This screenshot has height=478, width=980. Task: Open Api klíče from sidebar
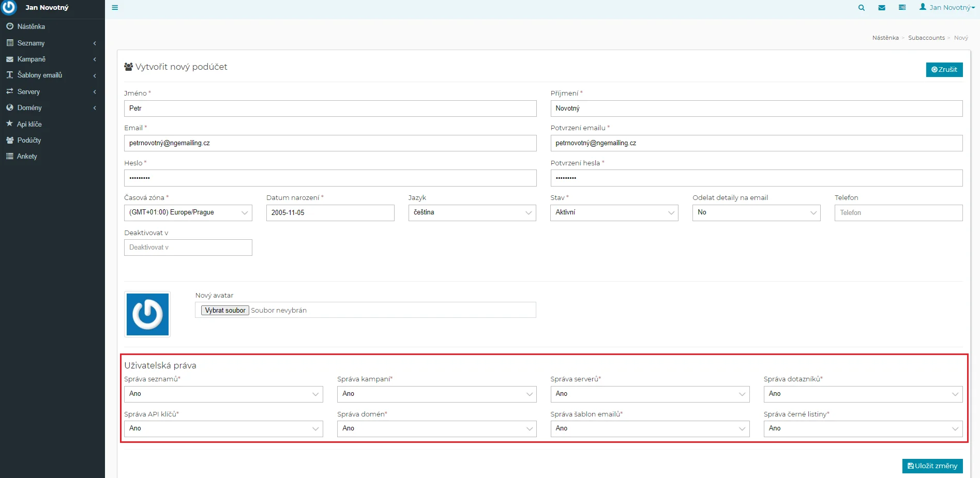[29, 124]
